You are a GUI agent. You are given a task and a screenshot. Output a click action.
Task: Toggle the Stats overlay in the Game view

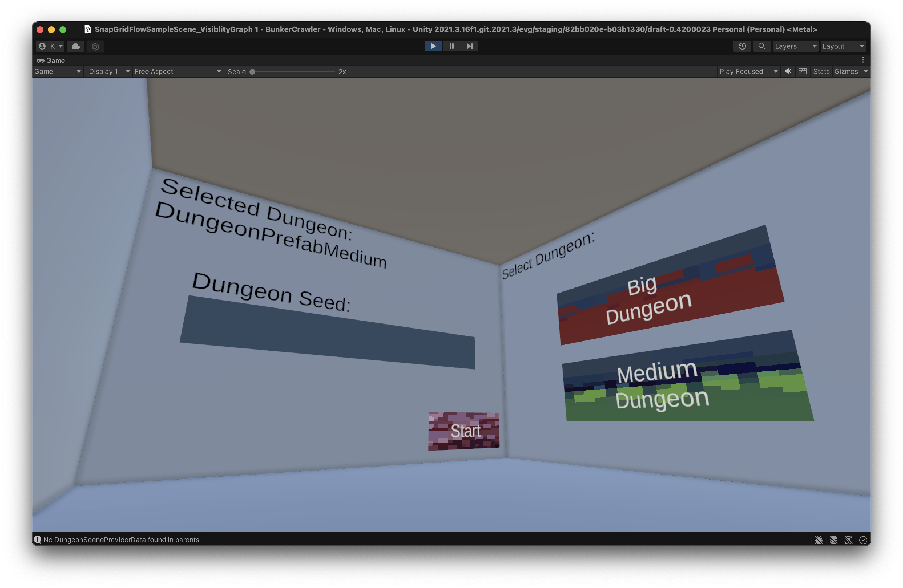tap(821, 71)
